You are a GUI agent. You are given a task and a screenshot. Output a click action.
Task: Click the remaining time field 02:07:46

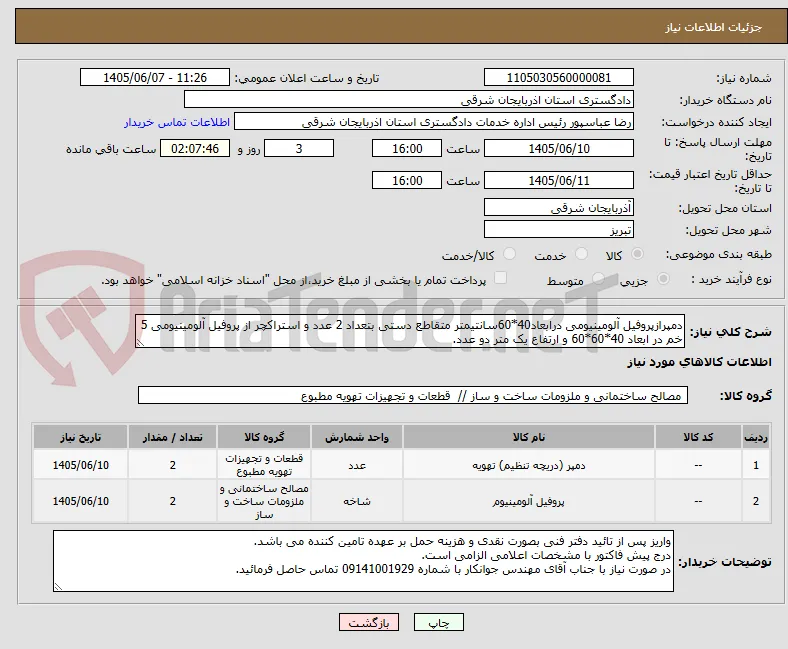195,148
